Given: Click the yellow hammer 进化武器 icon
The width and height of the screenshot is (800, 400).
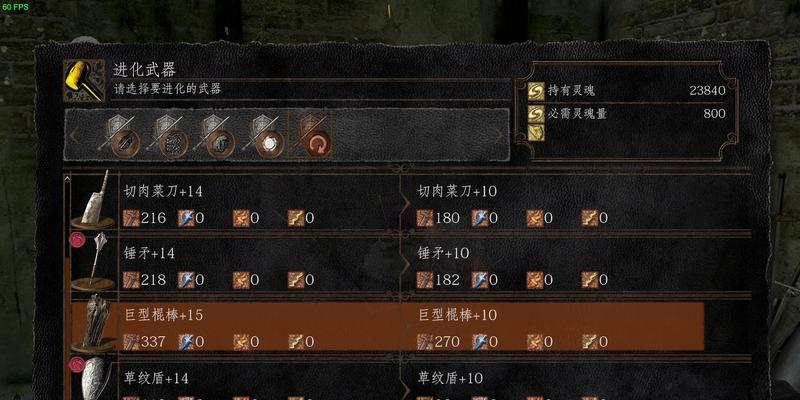Looking at the screenshot, I should [84, 80].
